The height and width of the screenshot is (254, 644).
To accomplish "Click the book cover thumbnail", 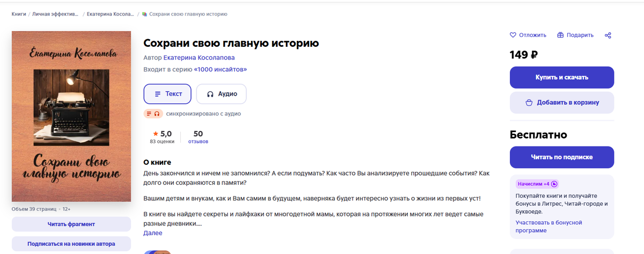I will coord(71,117).
